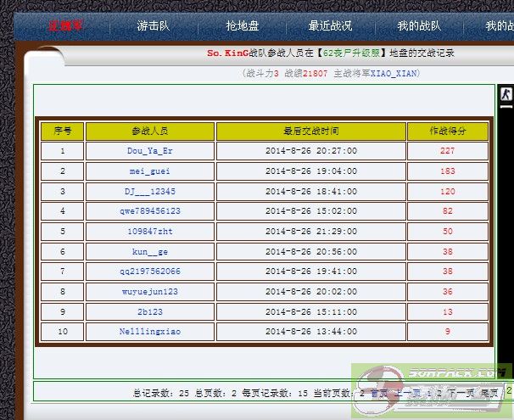This screenshot has width=514, height=420.
Task: Open the DJ___12345 player link
Action: [x=149, y=192]
